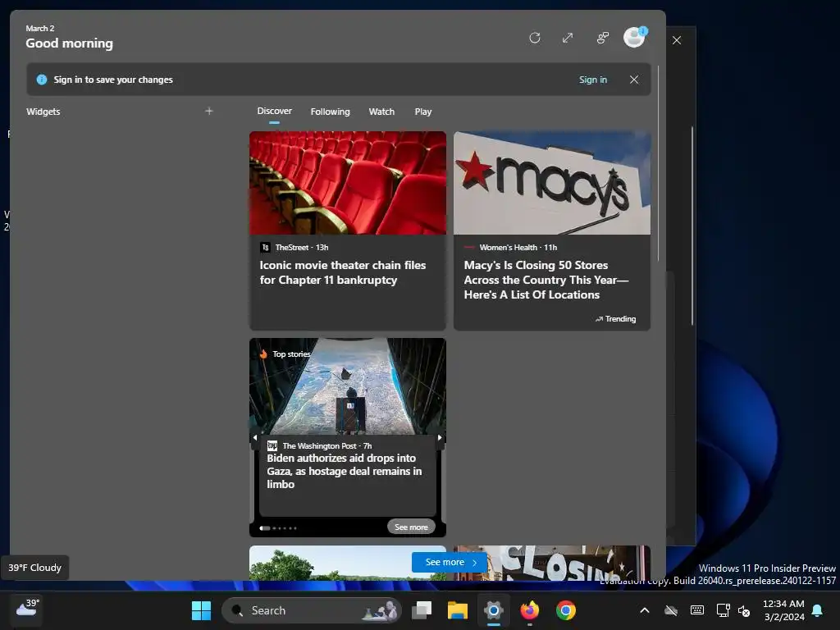The height and width of the screenshot is (630, 840).
Task: Click the blue See more button
Action: pos(449,562)
